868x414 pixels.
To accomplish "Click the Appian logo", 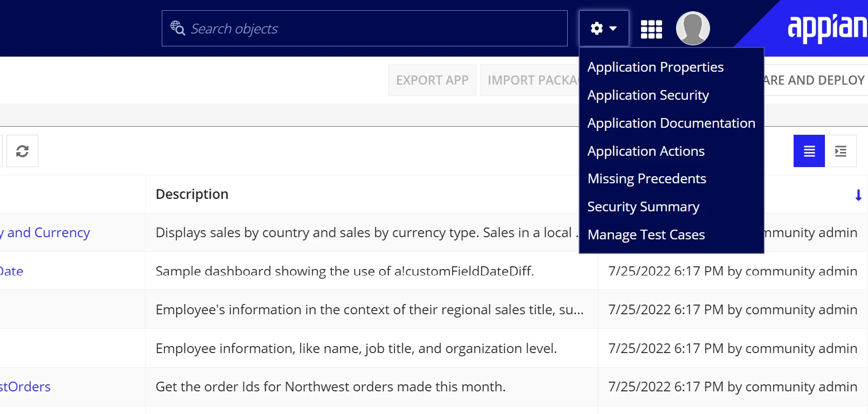I will coord(827,28).
